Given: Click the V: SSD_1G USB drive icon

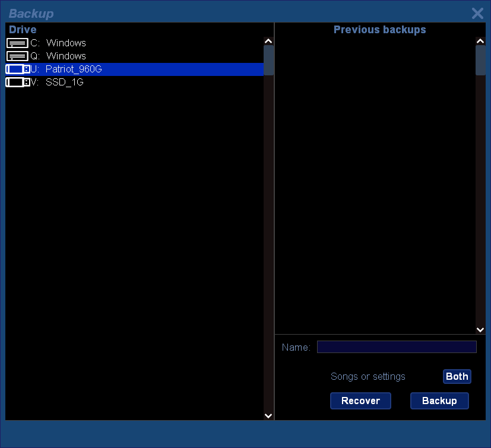Looking at the screenshot, I should click(x=17, y=82).
